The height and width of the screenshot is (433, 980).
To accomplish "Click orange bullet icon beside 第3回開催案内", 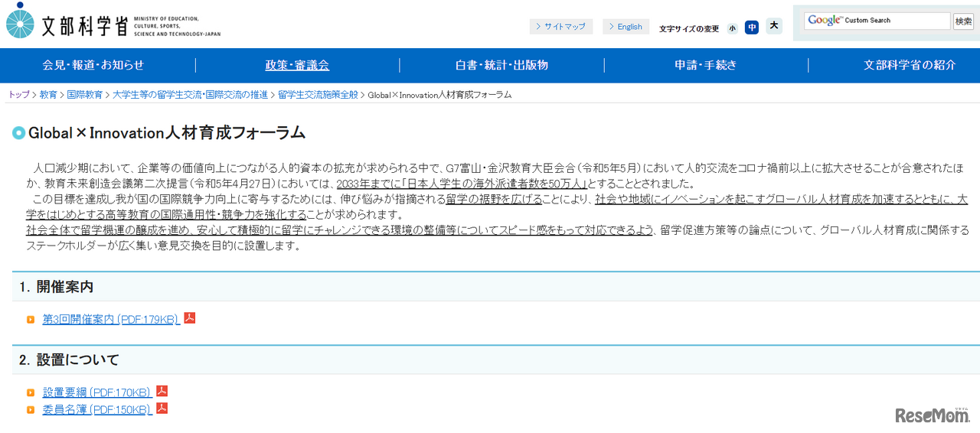I will [31, 320].
